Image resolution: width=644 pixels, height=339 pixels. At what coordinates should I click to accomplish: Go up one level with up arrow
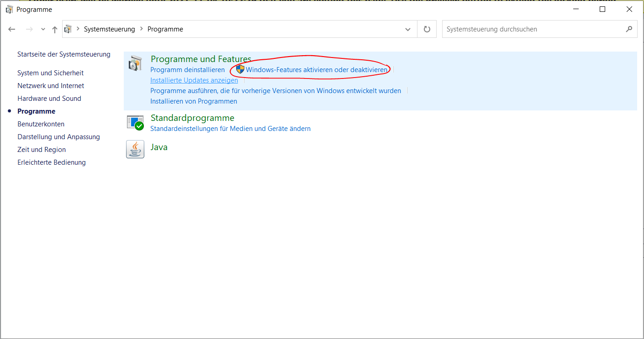pyautogui.click(x=55, y=29)
